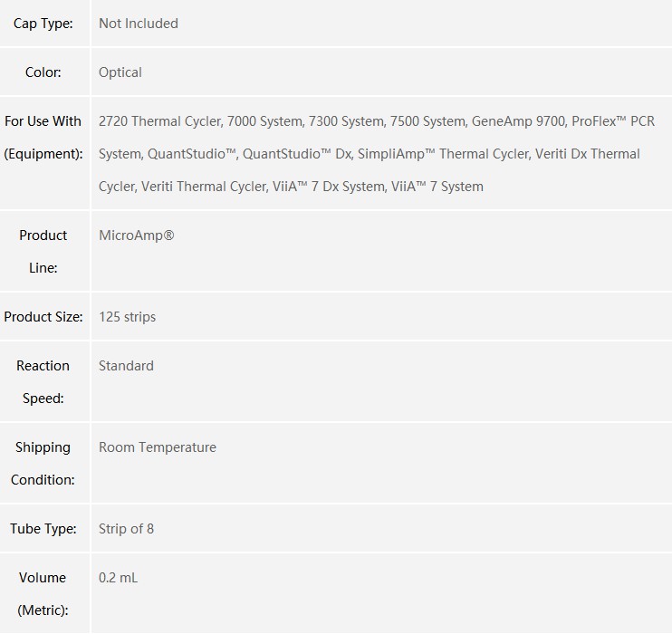
Task: Select the 'Standard' reaction speed value
Action: (x=127, y=366)
